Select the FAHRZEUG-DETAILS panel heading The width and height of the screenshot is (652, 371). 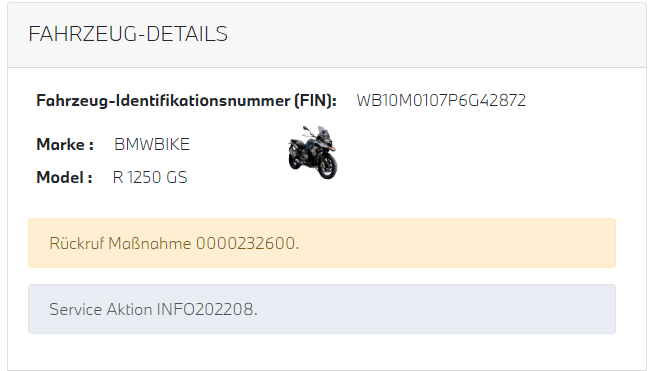(x=128, y=34)
